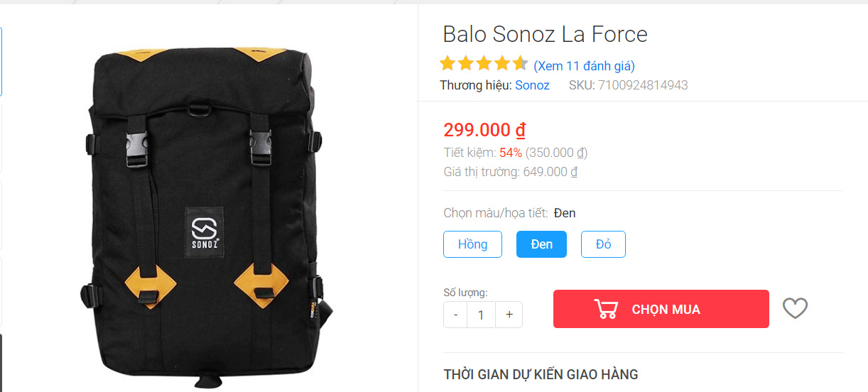Select the dark thumbnail at bottom of strip
The width and height of the screenshot is (868, 392).
(x=1, y=362)
